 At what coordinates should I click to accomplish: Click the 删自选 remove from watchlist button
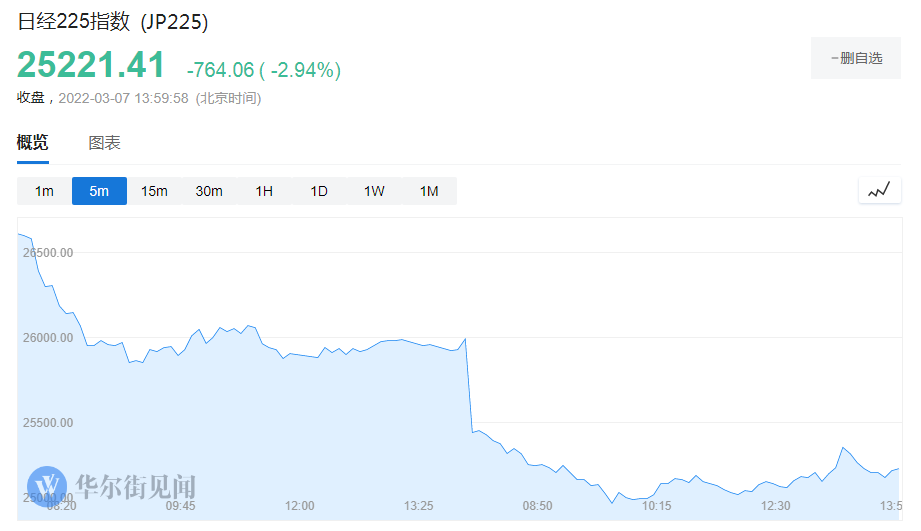point(857,59)
